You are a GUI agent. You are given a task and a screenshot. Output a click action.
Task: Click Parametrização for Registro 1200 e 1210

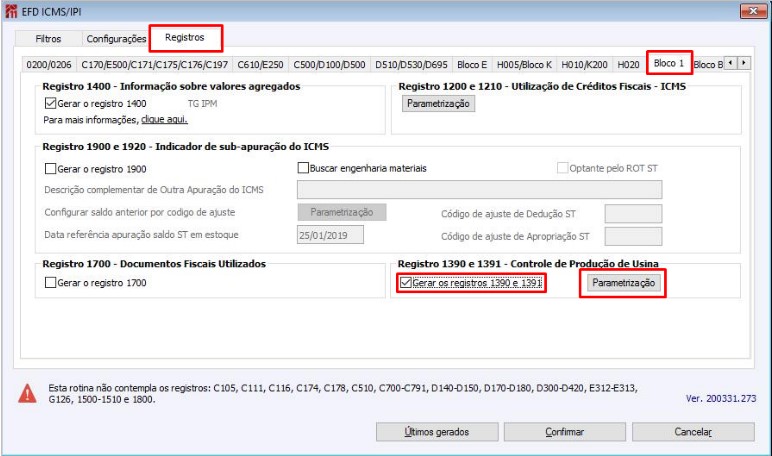(x=438, y=103)
